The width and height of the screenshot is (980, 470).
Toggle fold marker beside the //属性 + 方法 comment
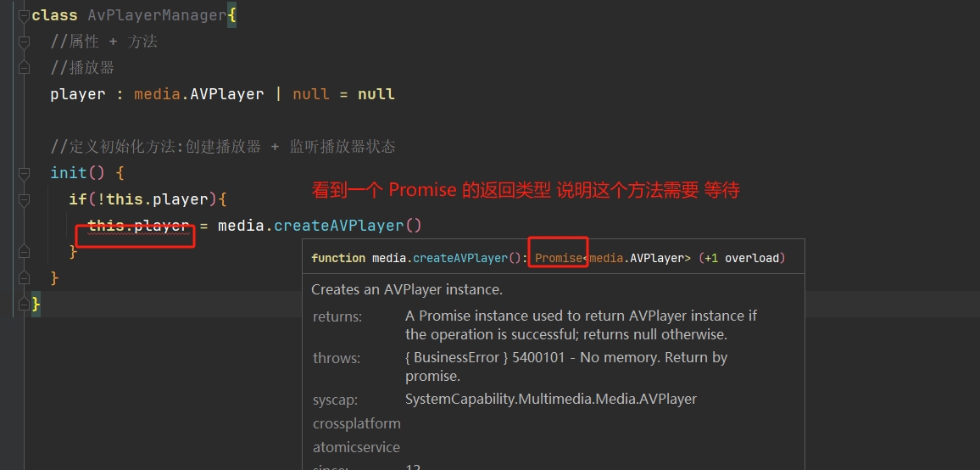(x=24, y=42)
